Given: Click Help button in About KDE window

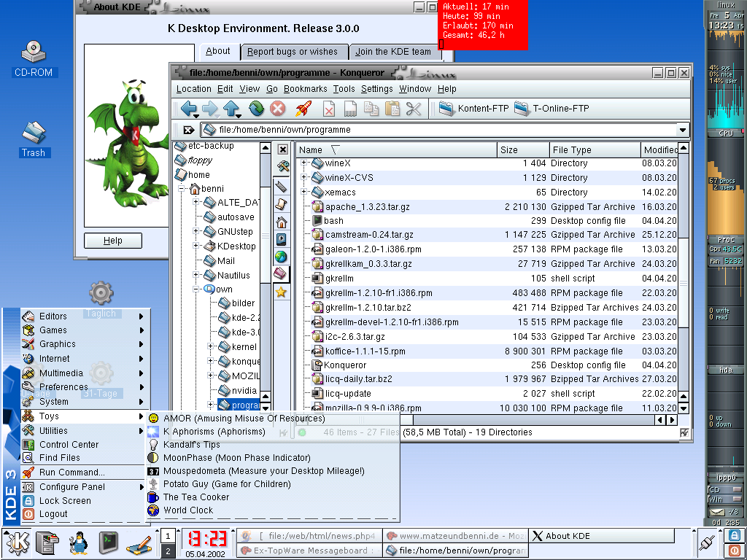Looking at the screenshot, I should point(113,241).
